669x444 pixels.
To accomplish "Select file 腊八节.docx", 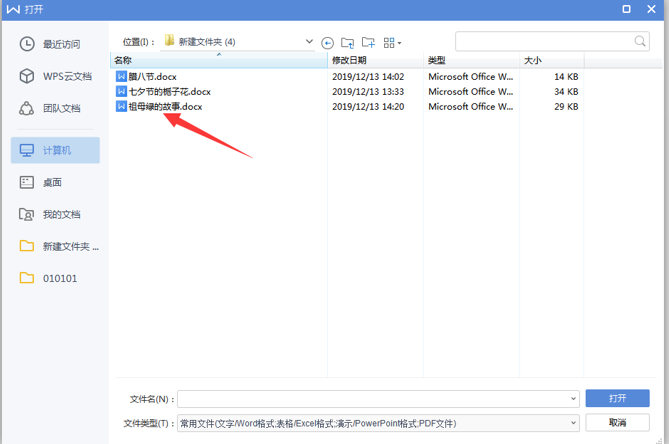I will 152,77.
